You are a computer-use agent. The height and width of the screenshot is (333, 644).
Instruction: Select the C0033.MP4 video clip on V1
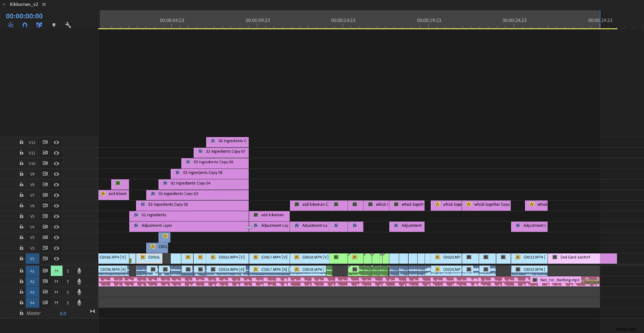coord(529,259)
